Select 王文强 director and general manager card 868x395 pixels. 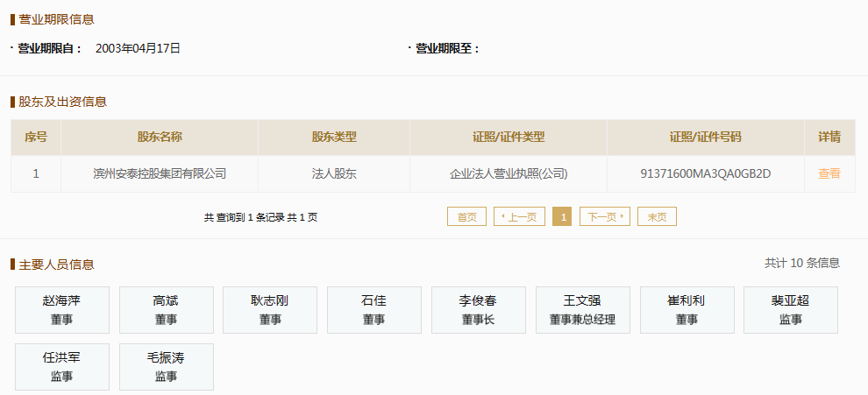[583, 310]
